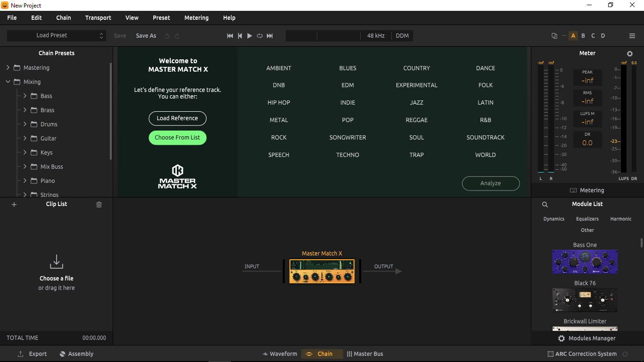This screenshot has height=362, width=644.
Task: Select snapshot C
Action: tap(593, 36)
